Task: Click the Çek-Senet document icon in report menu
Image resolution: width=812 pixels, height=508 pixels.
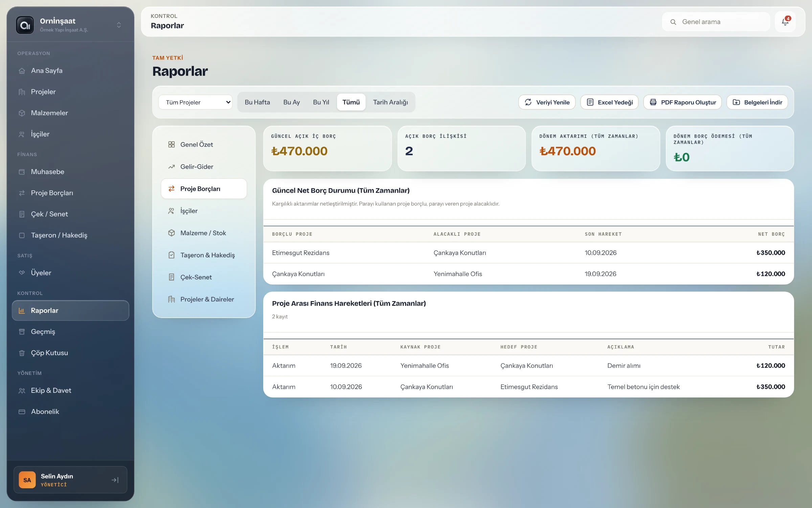Action: (172, 277)
